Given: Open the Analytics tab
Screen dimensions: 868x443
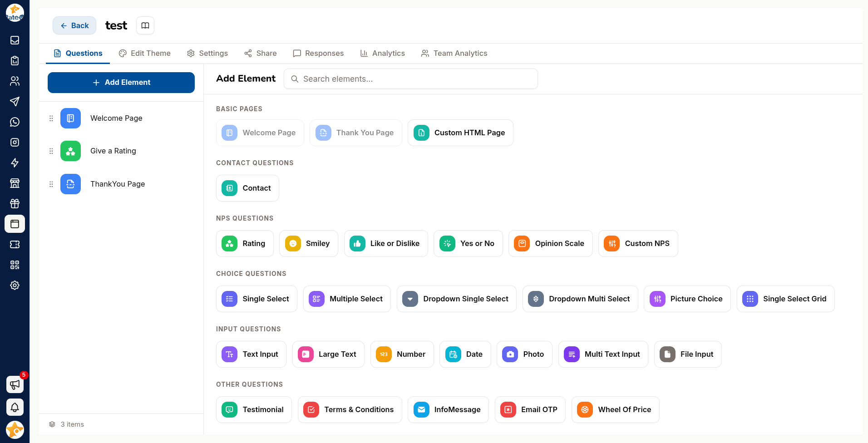Looking at the screenshot, I should click(382, 54).
